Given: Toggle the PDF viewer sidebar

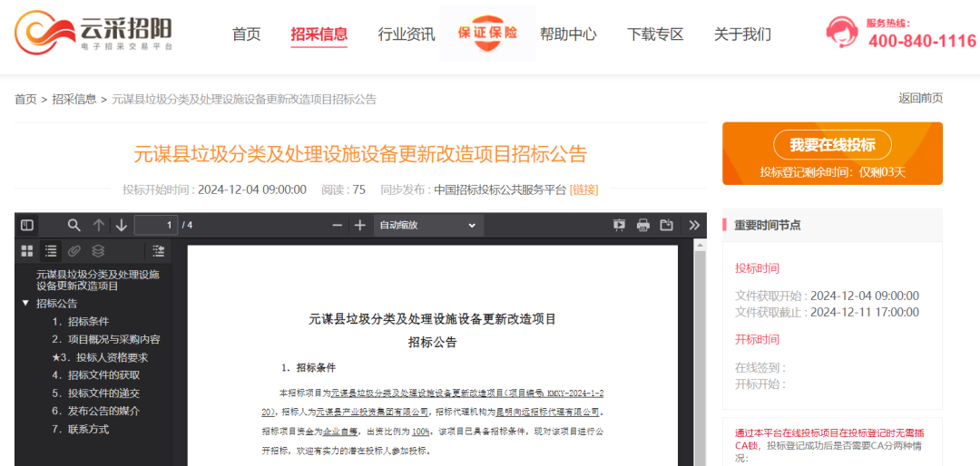Looking at the screenshot, I should [27, 225].
